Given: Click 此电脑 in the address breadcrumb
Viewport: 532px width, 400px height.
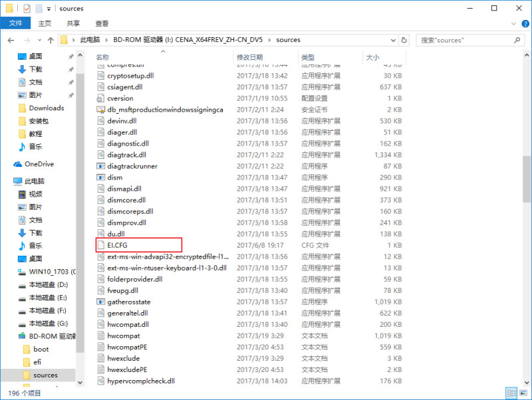Looking at the screenshot, I should [90, 40].
